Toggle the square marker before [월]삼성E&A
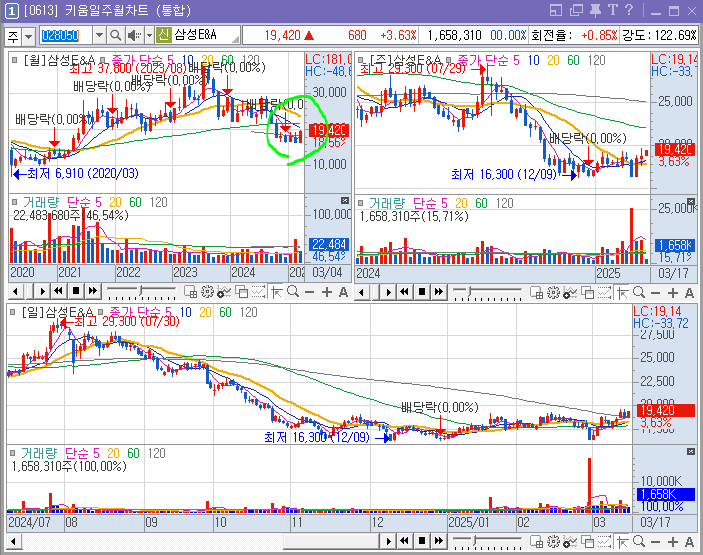 pyautogui.click(x=14, y=59)
